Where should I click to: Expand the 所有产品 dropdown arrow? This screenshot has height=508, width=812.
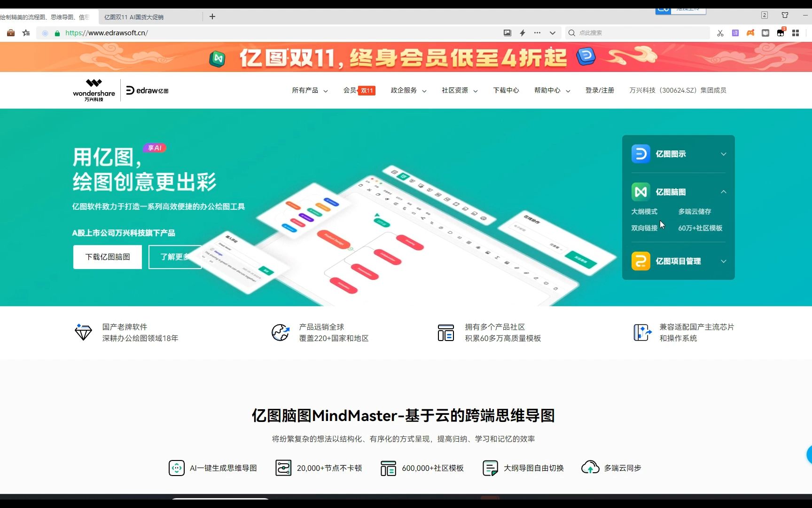326,91
